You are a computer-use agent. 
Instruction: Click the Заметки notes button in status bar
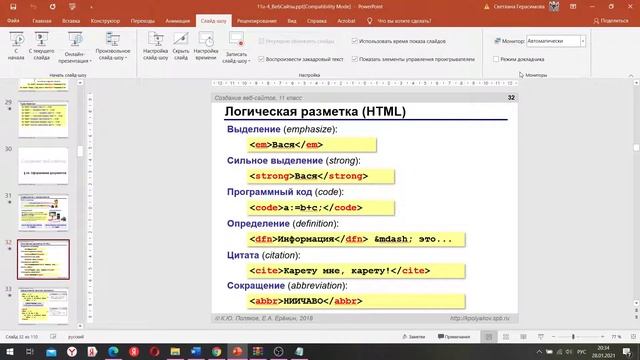coord(414,337)
